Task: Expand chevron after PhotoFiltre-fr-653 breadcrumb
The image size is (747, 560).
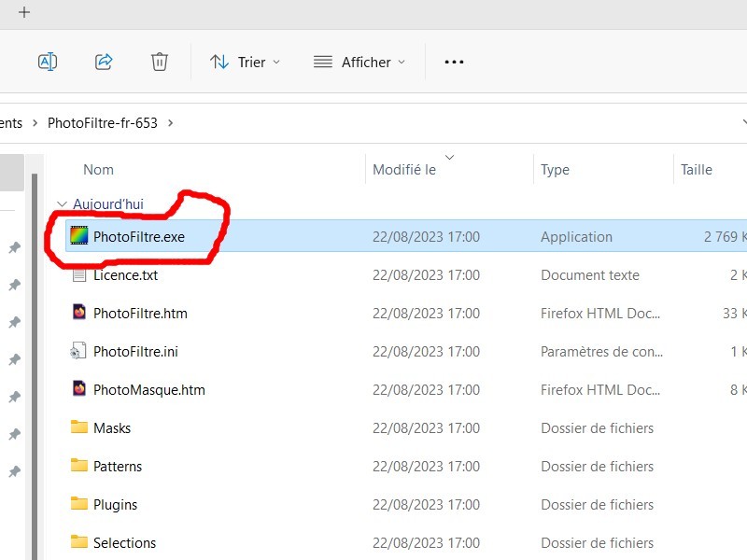Action: pyautogui.click(x=171, y=122)
